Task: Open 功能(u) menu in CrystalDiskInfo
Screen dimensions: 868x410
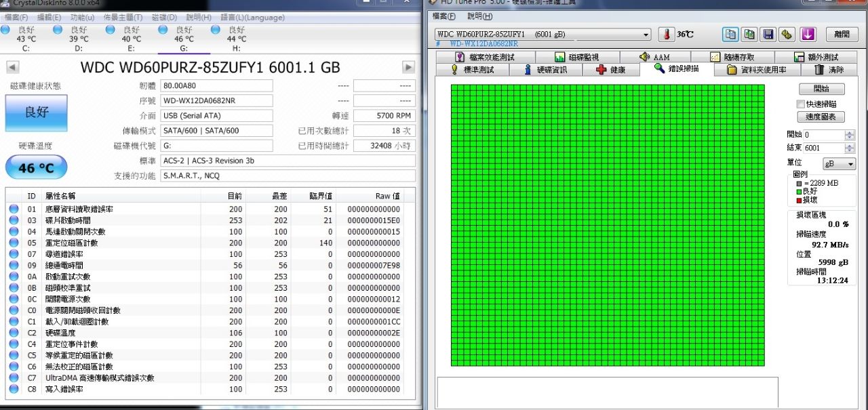Action: (x=82, y=17)
